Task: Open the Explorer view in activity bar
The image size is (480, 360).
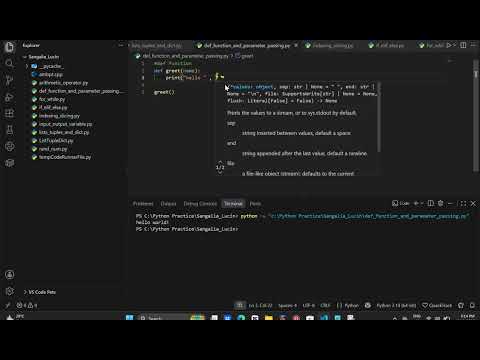Action: (x=9, y=47)
